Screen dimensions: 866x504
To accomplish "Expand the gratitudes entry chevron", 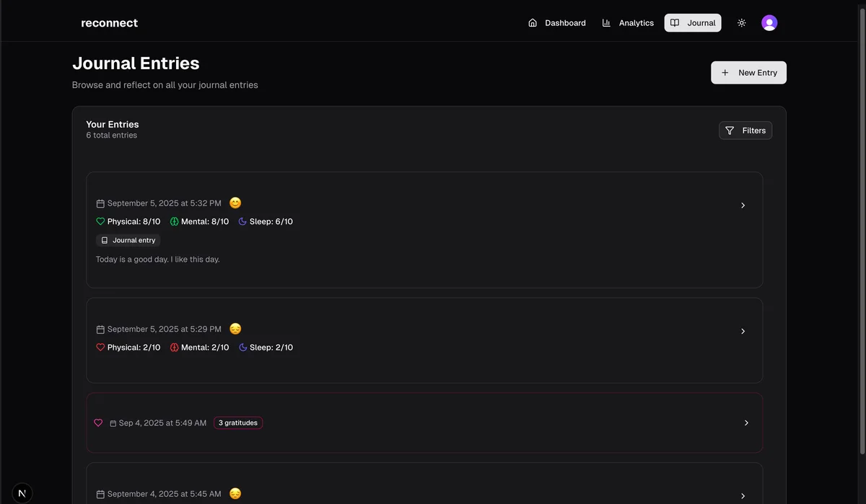I will [x=746, y=423].
